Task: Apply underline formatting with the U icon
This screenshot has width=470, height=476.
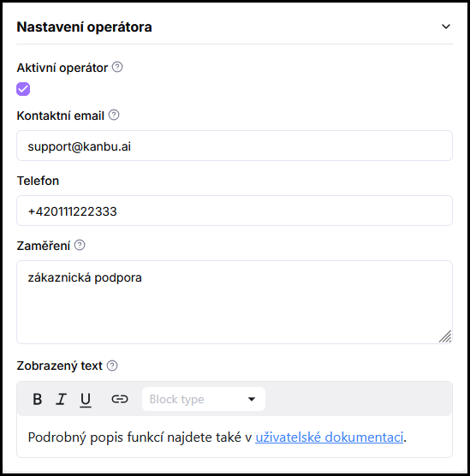Action: (x=86, y=399)
